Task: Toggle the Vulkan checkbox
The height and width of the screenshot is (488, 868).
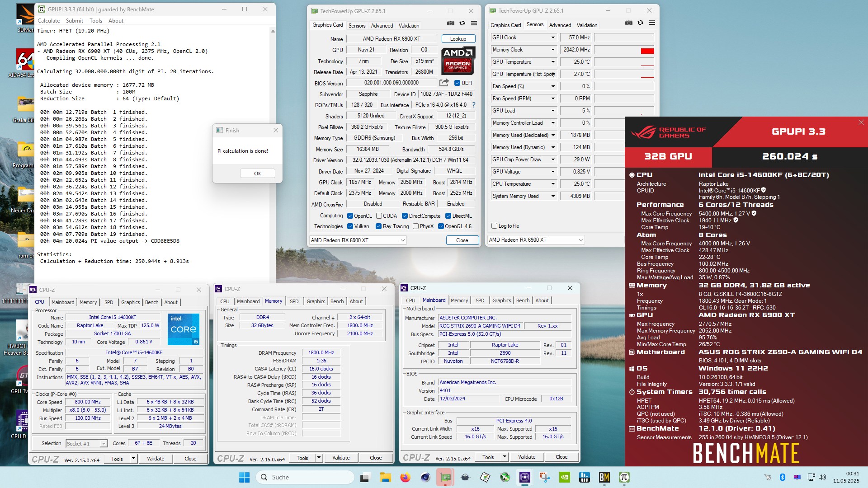Action: [x=350, y=226]
